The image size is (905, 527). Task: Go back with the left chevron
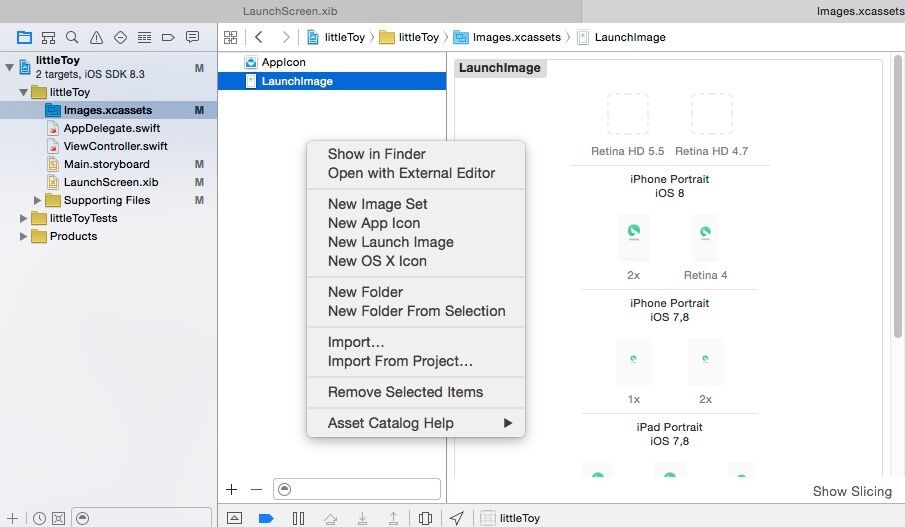pos(259,37)
